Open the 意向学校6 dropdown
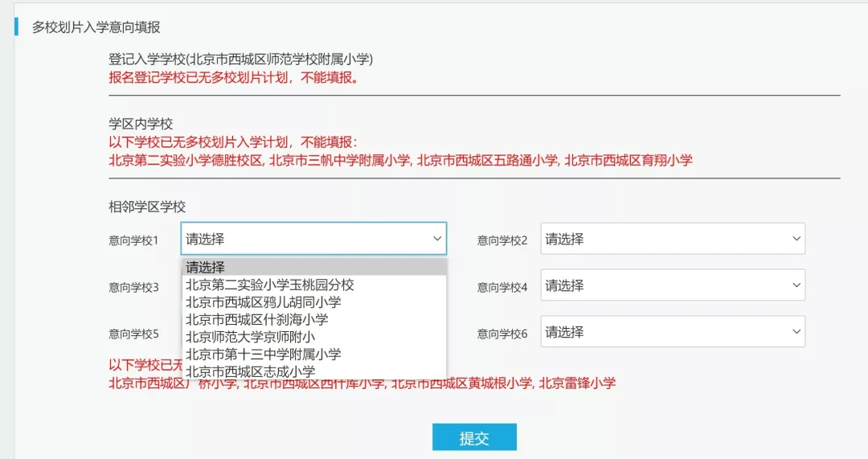This screenshot has height=459, width=868. 673,332
